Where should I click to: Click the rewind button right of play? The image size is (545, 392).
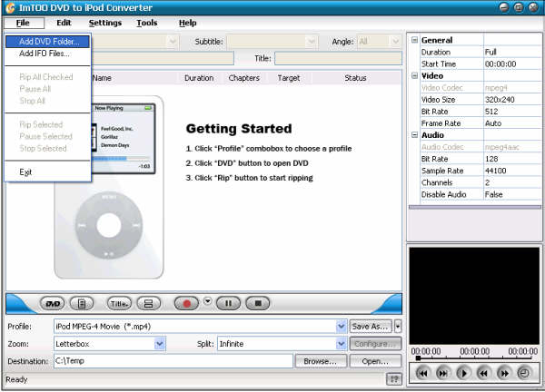tap(483, 373)
